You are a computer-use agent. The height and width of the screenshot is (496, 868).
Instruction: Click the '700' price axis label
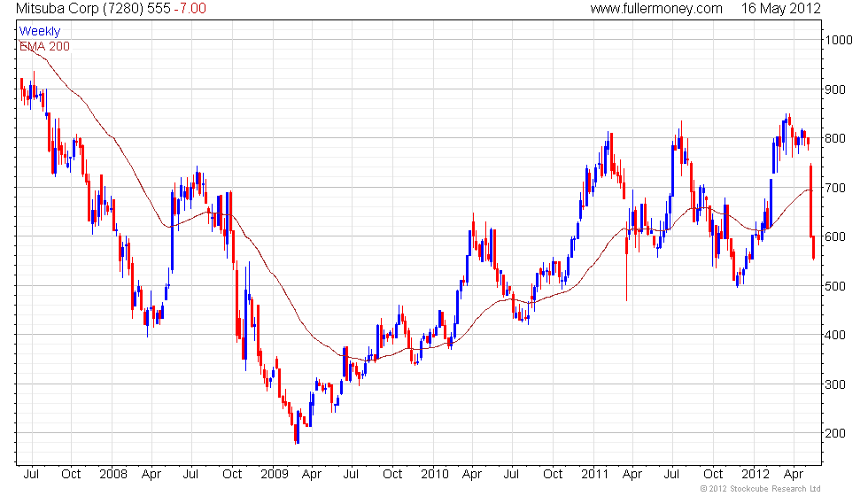coord(835,188)
